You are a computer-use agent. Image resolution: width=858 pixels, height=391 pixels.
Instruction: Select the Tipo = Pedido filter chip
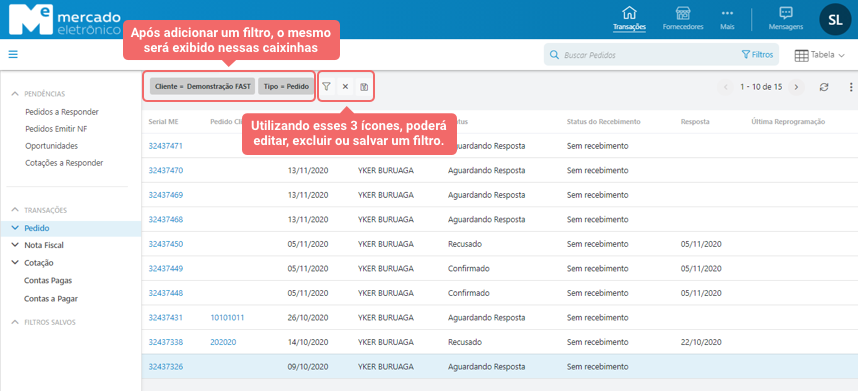286,86
